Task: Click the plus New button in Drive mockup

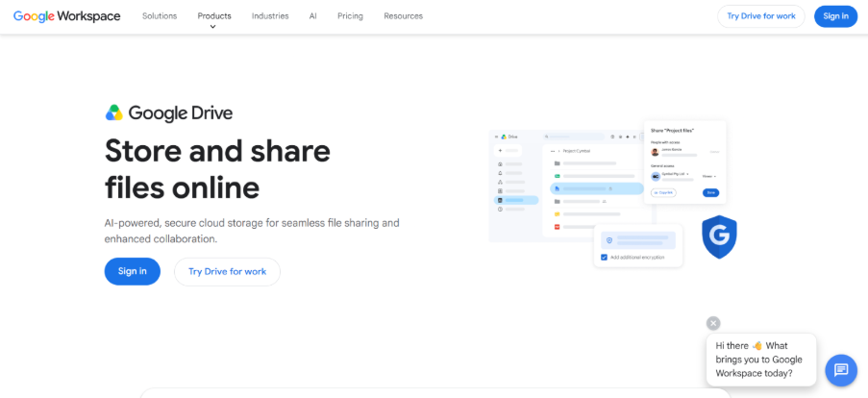Action: coord(508,150)
